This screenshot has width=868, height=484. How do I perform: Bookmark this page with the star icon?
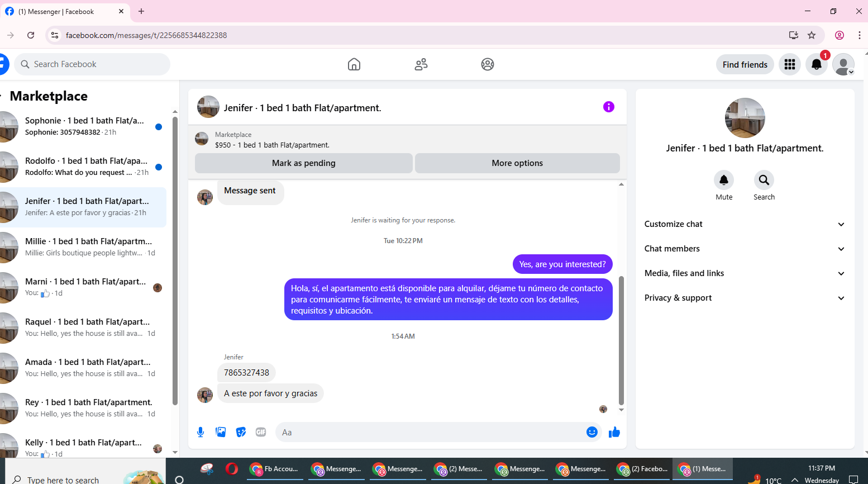tap(812, 35)
